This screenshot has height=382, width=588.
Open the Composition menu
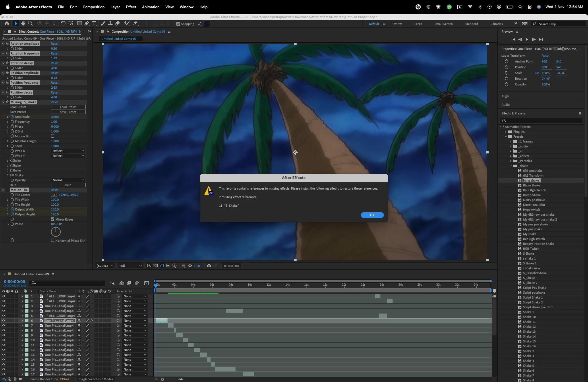pyautogui.click(x=93, y=7)
